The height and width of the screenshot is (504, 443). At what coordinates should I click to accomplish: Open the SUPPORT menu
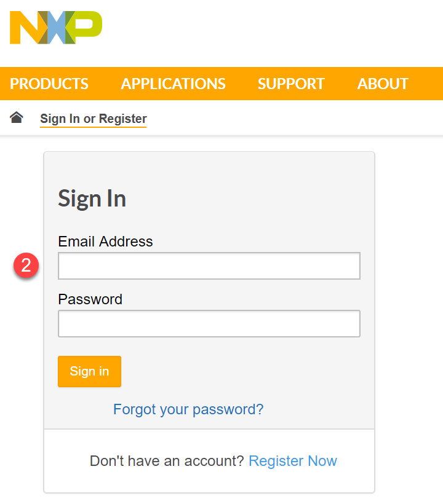[291, 84]
